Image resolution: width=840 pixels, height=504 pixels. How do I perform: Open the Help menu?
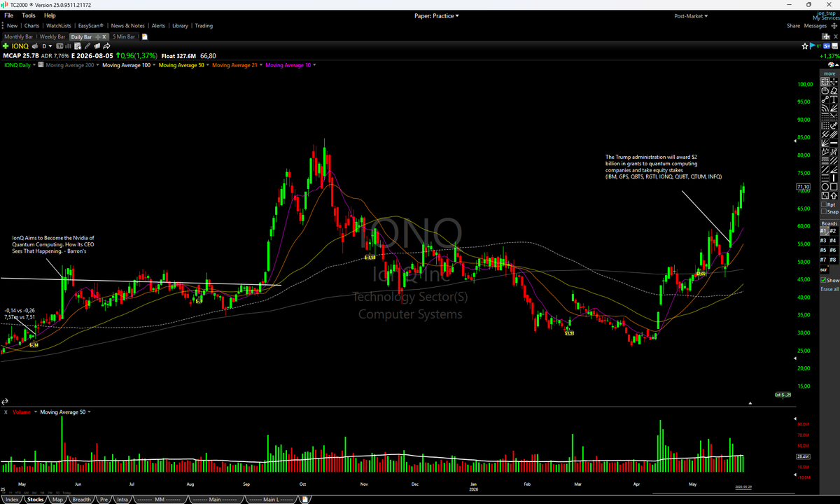50,15
